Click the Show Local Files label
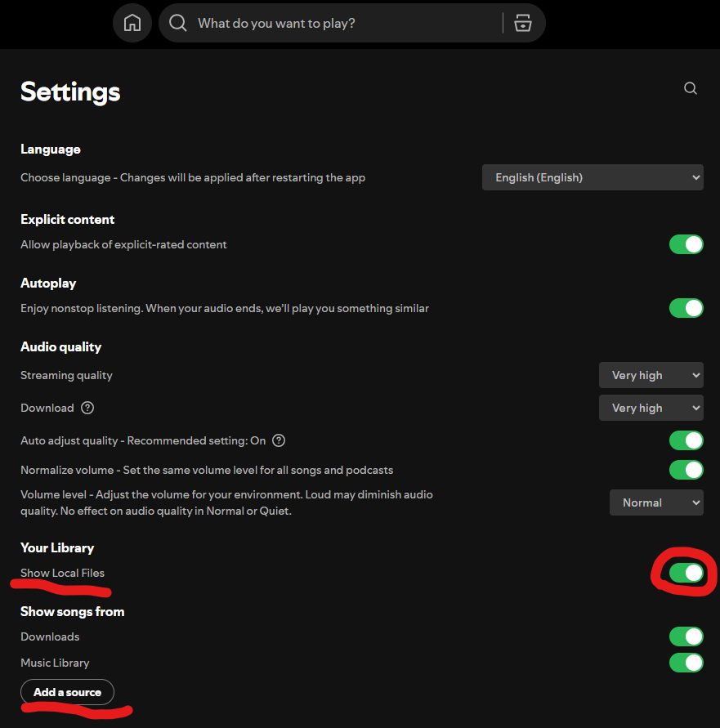720x728 pixels. point(62,573)
